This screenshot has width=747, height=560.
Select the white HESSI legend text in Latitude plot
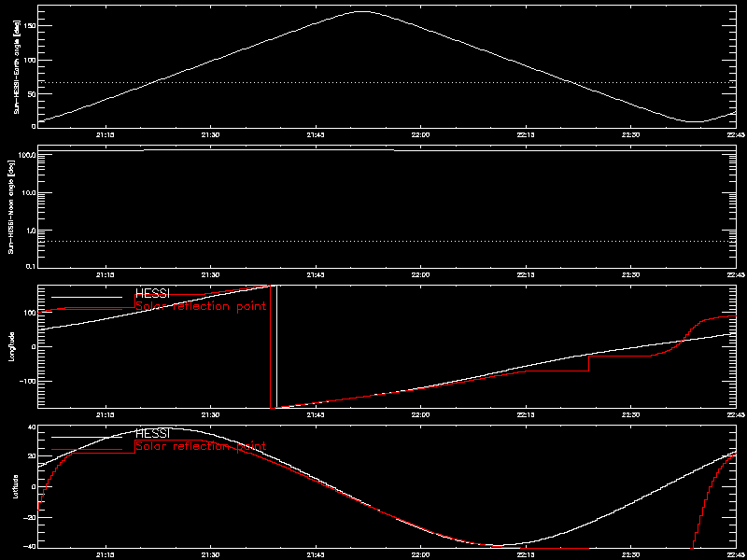[152, 433]
